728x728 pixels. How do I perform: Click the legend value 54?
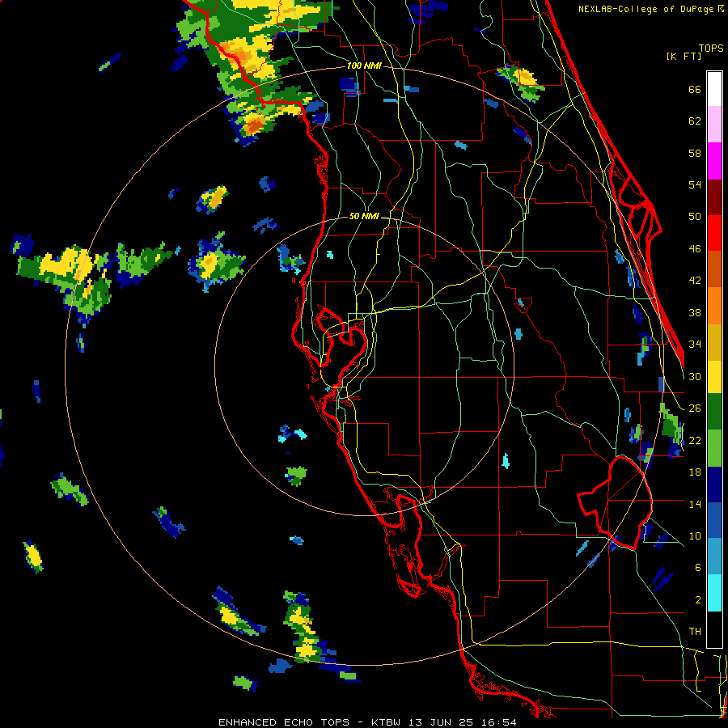click(695, 184)
